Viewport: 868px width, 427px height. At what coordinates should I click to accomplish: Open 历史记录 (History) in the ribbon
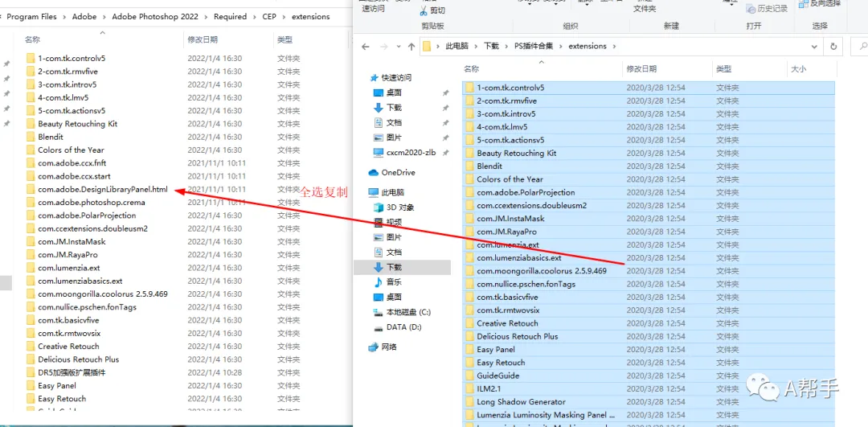coord(766,9)
